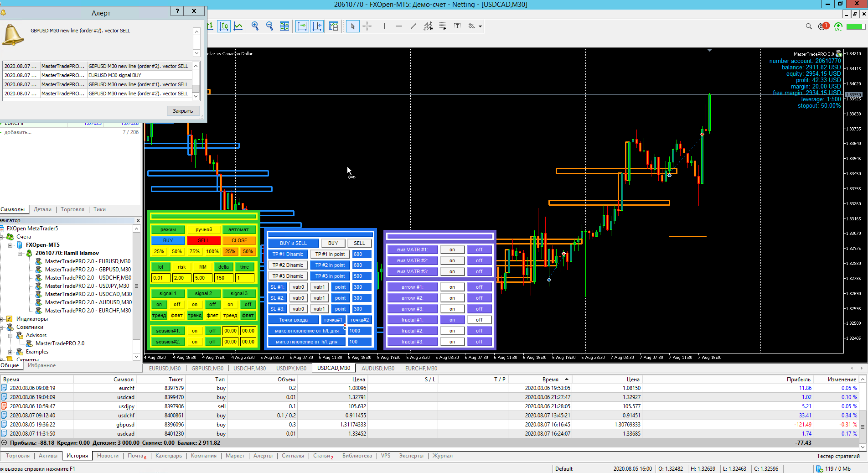Click the tile windows grid icon
Screen dimensions: 868x473
tap(284, 26)
